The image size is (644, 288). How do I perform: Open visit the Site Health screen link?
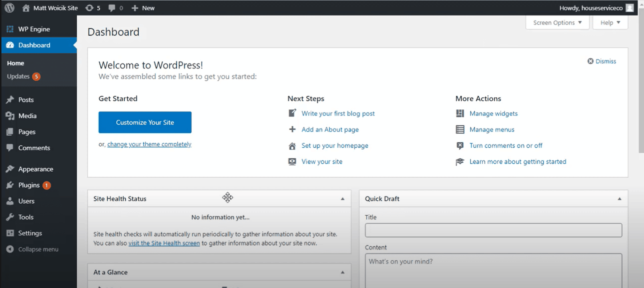[x=164, y=243]
